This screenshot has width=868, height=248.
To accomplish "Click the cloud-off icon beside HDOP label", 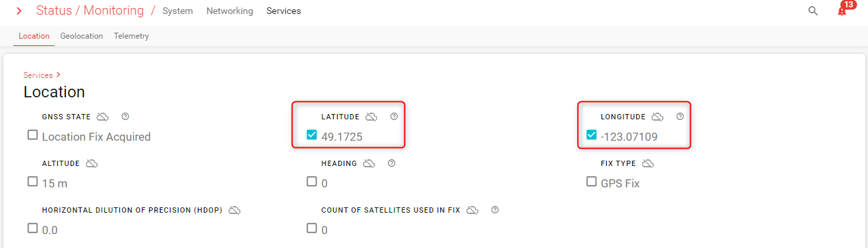I will tap(234, 210).
